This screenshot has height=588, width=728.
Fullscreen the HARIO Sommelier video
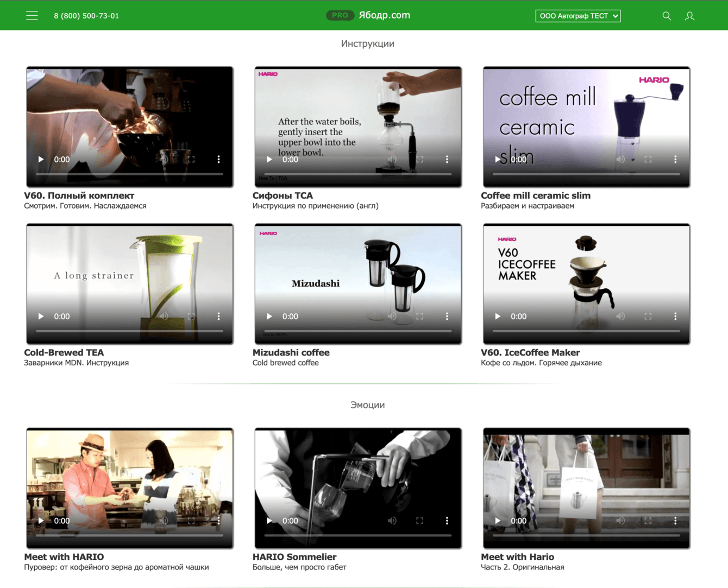tap(419, 521)
